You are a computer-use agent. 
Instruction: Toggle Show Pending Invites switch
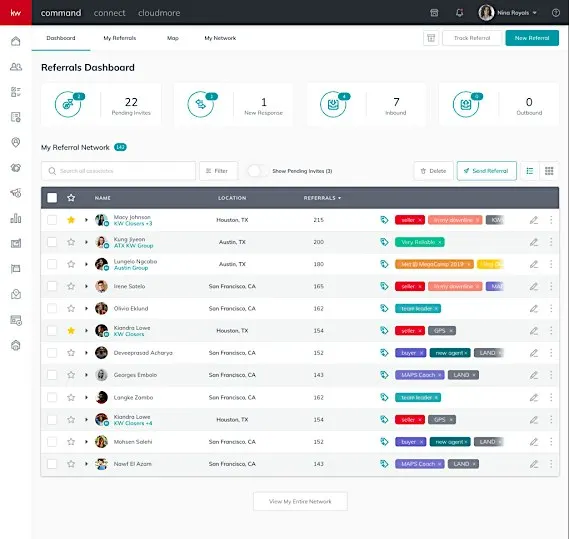click(258, 171)
